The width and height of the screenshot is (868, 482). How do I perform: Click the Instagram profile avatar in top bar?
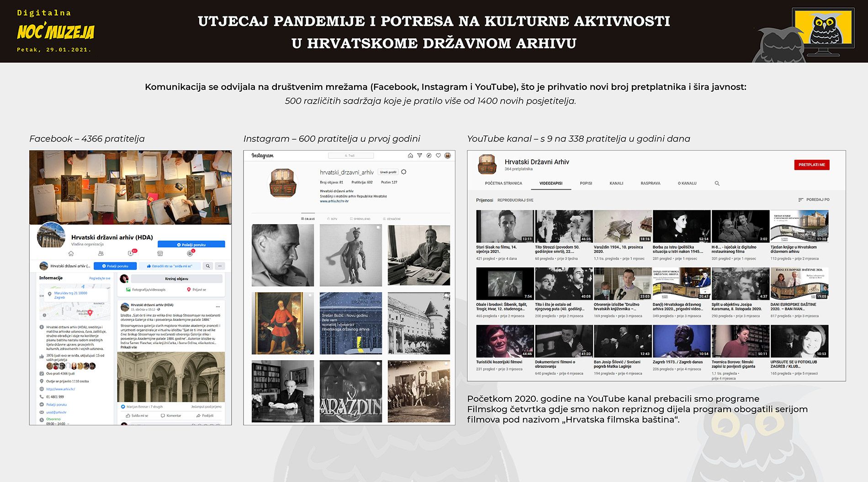point(448,156)
